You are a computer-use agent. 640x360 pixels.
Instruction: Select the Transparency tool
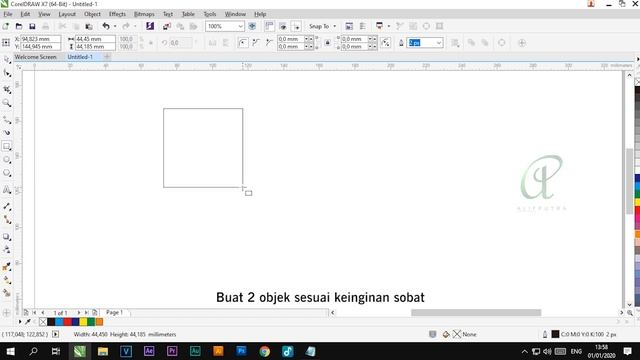[7, 250]
